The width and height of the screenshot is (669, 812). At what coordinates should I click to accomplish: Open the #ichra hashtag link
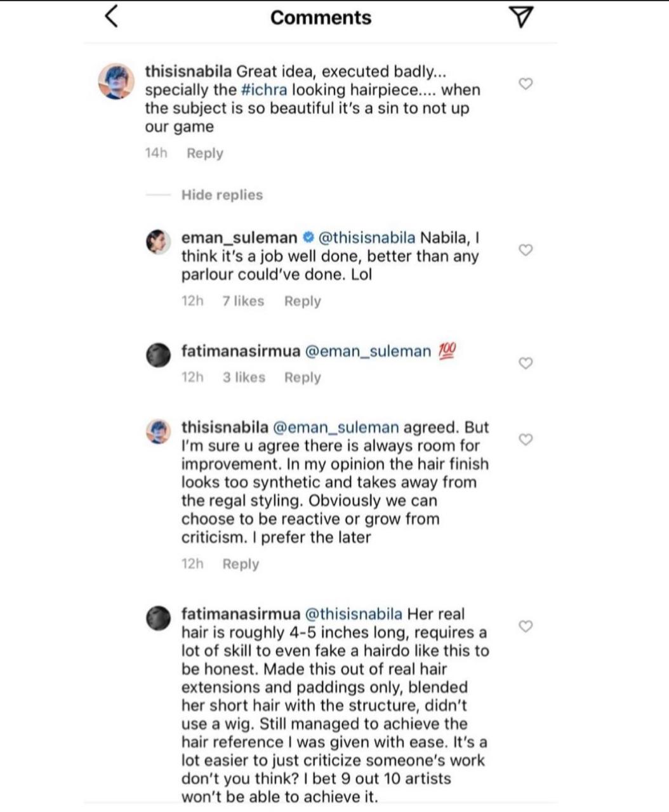[x=263, y=90]
